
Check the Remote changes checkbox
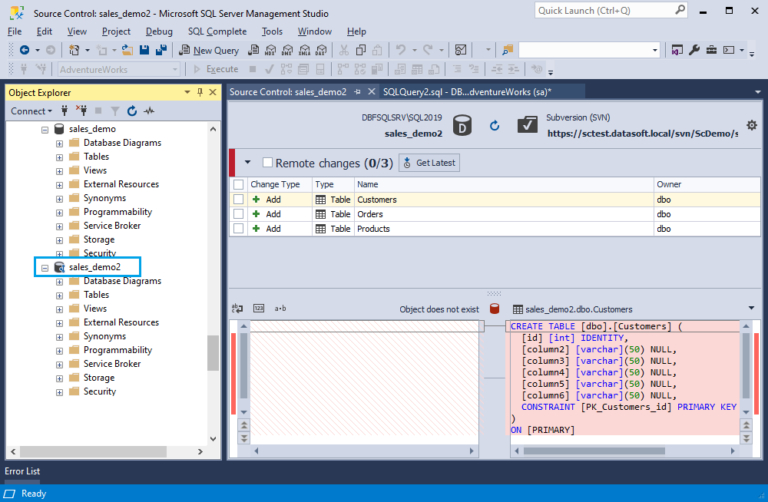(267, 162)
